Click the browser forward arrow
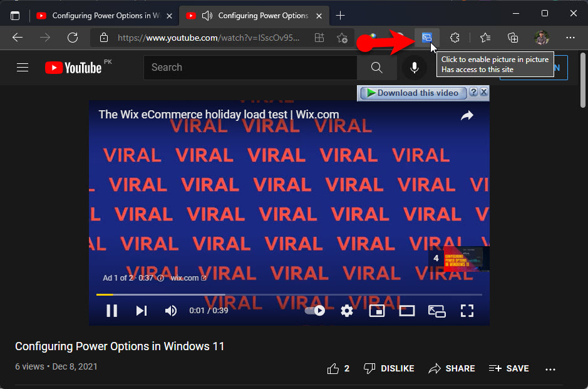 click(x=45, y=38)
